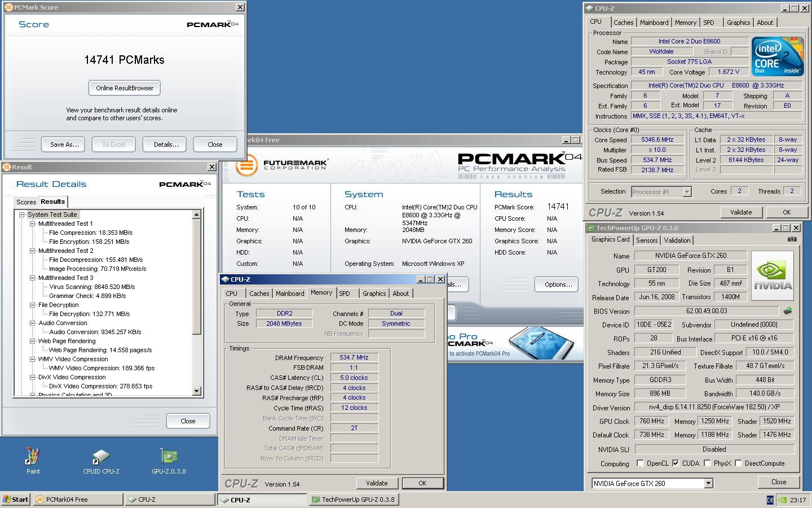Viewport: 812px width, 508px height.
Task: Open Caches tab in top CPU-Z window
Action: (623, 23)
